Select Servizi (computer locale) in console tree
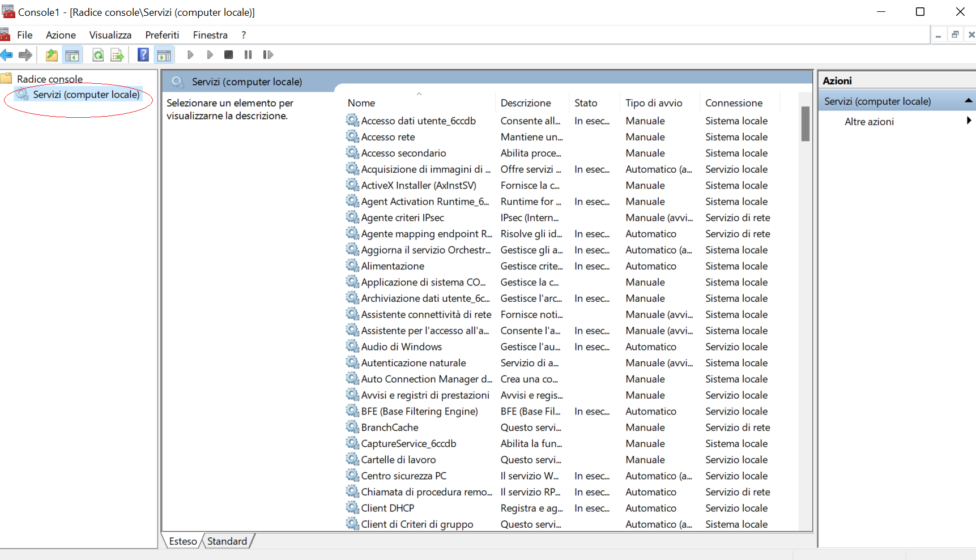Image resolution: width=976 pixels, height=560 pixels. click(x=86, y=95)
